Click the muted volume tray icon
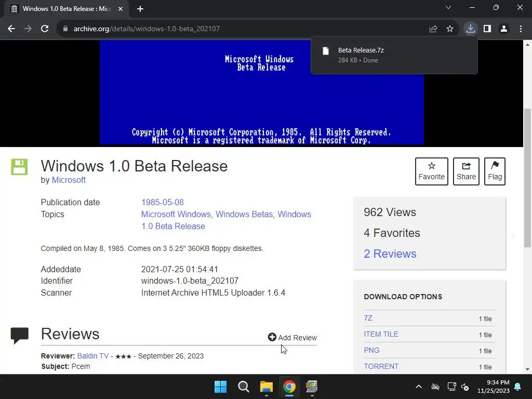Image resolution: width=532 pixels, height=399 pixels. tap(465, 387)
